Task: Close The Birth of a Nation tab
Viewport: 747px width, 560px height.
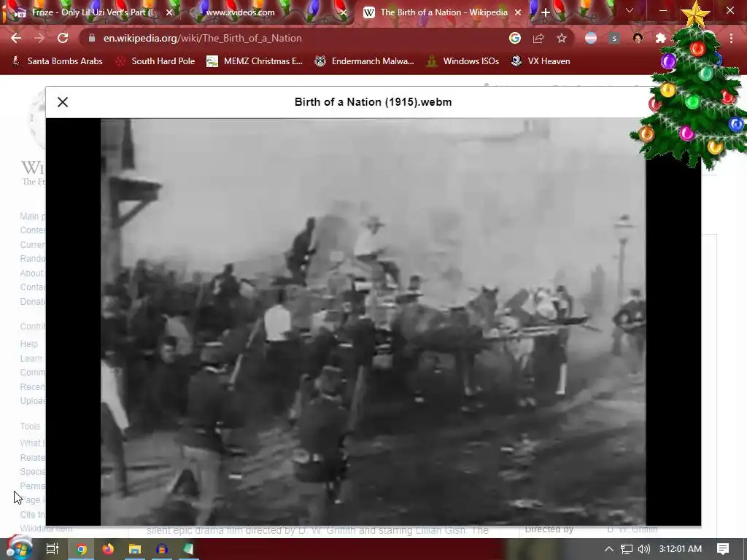Action: (x=518, y=12)
